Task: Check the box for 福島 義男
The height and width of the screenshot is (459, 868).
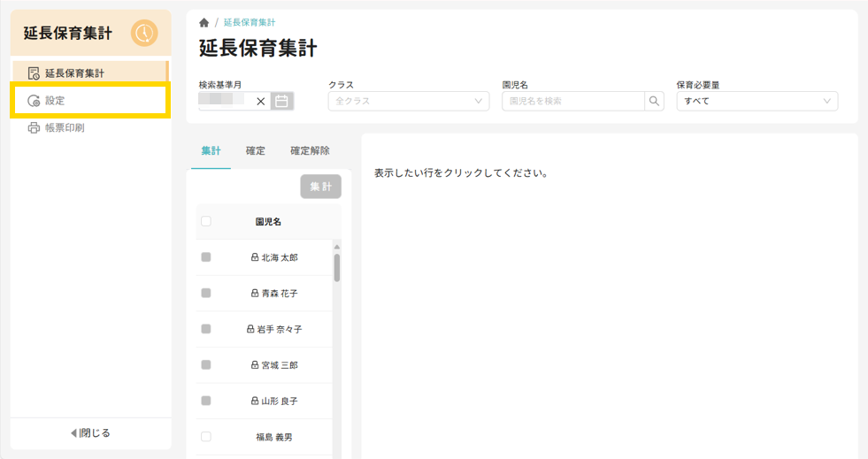Action: pos(206,437)
